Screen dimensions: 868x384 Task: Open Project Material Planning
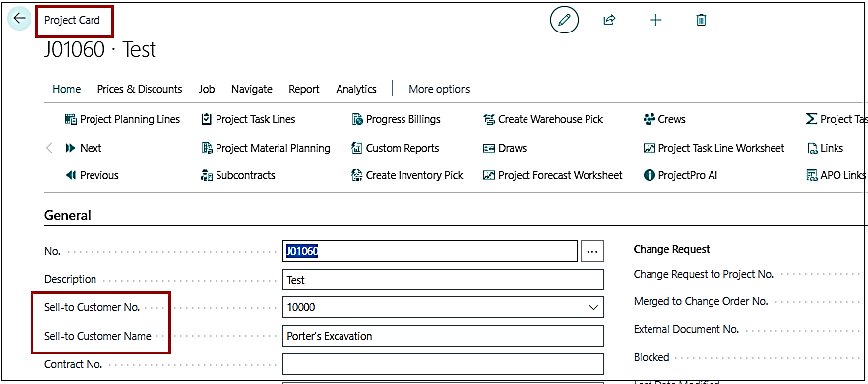(265, 148)
